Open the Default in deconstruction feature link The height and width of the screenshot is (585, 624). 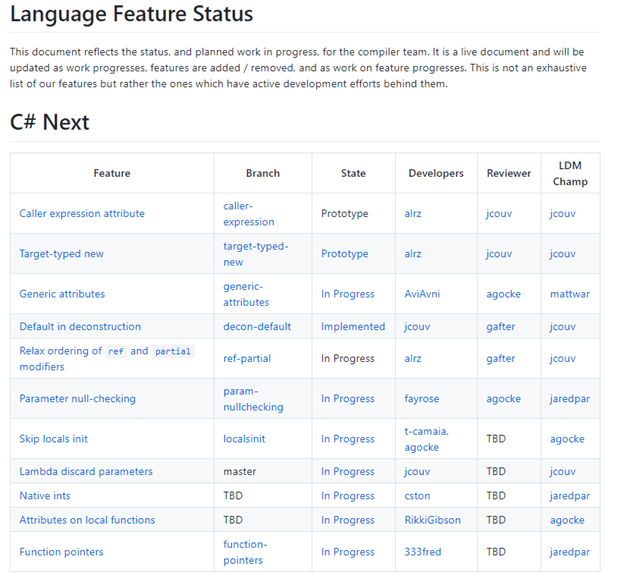coord(80,326)
